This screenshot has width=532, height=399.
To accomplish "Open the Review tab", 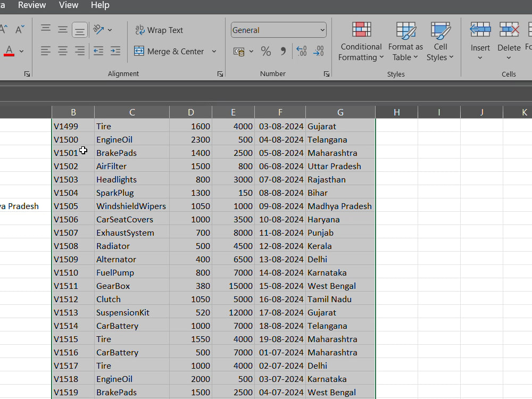I will (32, 5).
